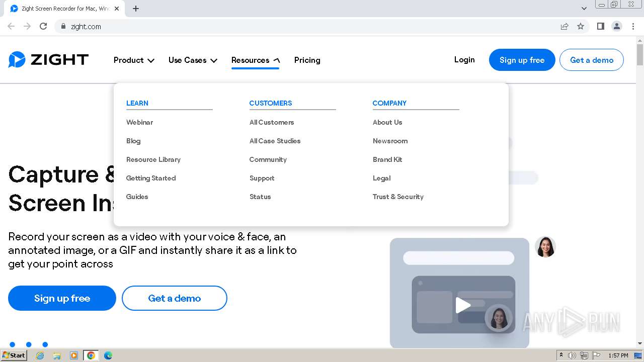Go back with browser back arrow
Viewport: 644px width, 362px height.
point(11,26)
